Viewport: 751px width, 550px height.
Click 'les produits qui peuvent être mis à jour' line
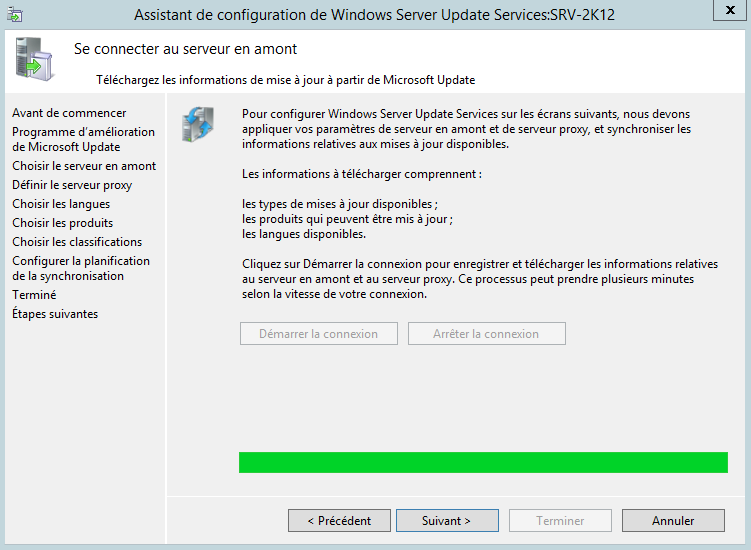point(347,219)
